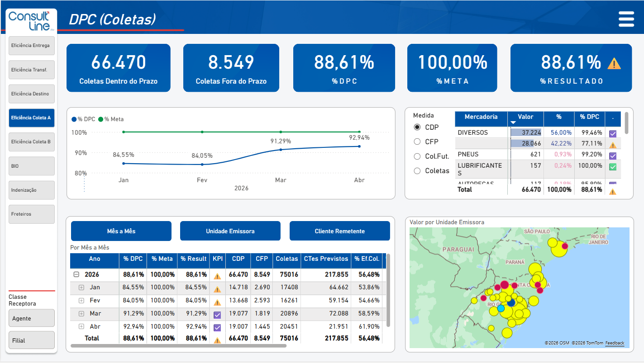
Task: Expand the Jan row
Action: coord(81,288)
